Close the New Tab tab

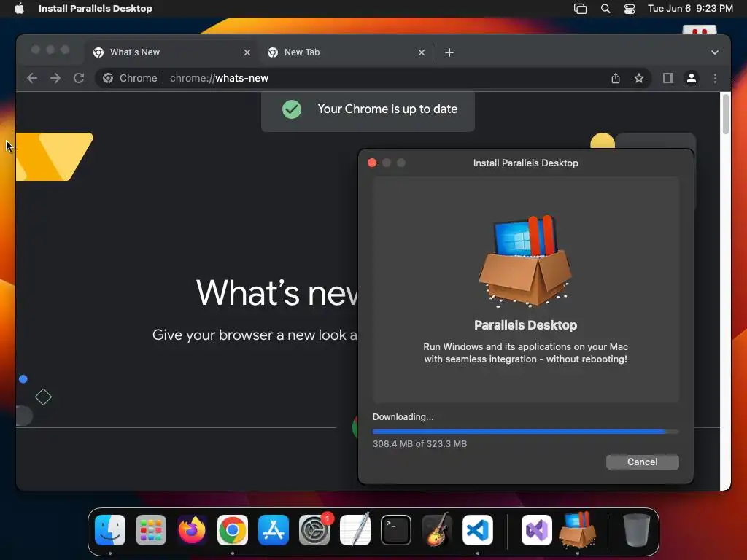click(x=421, y=52)
